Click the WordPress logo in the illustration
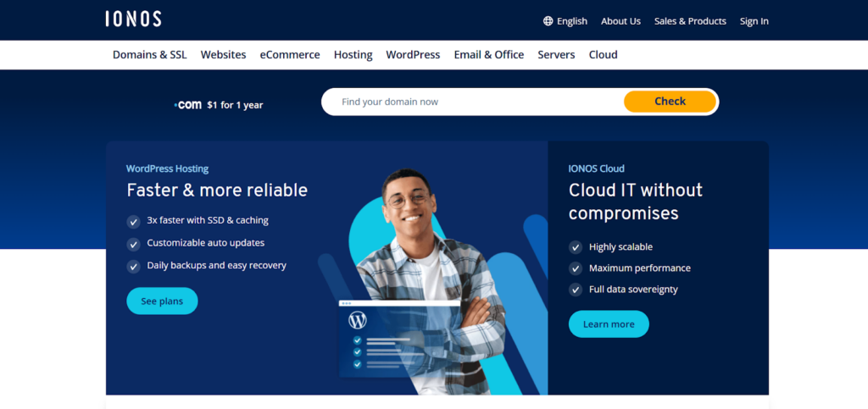The width and height of the screenshot is (868, 409). coord(358,320)
